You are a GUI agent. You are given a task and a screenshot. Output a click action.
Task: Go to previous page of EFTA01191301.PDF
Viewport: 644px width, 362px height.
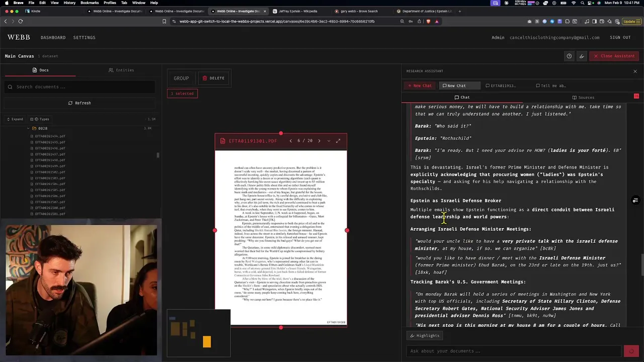point(291,141)
